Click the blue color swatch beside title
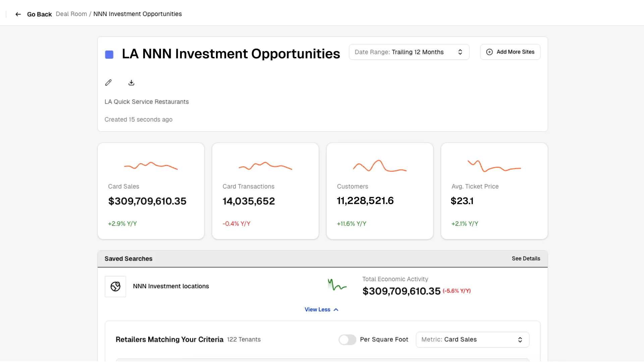 (x=109, y=54)
